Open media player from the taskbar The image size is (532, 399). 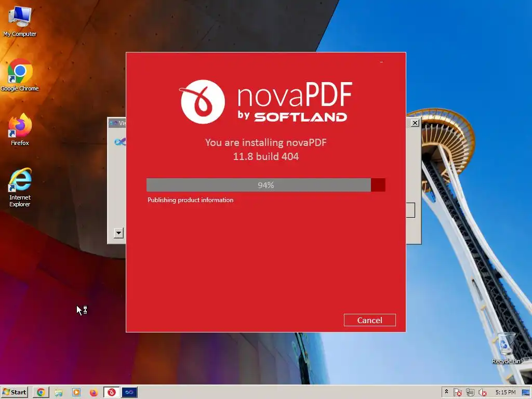point(76,392)
